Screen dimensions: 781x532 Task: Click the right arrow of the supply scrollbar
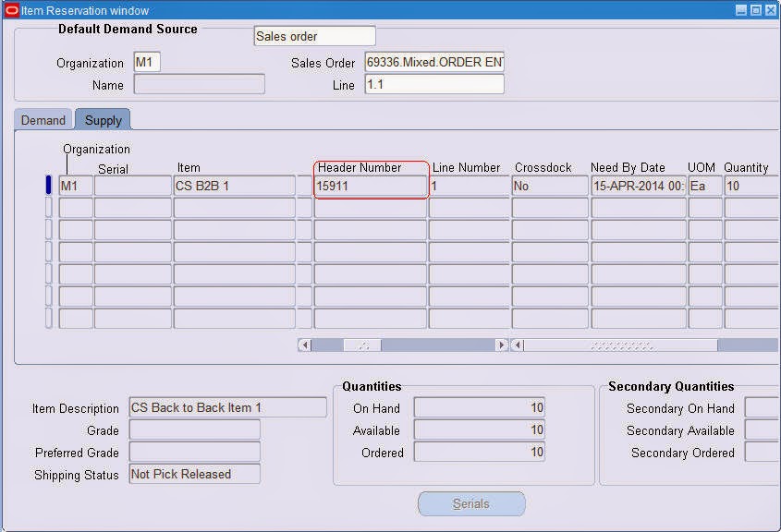pyautogui.click(x=503, y=344)
